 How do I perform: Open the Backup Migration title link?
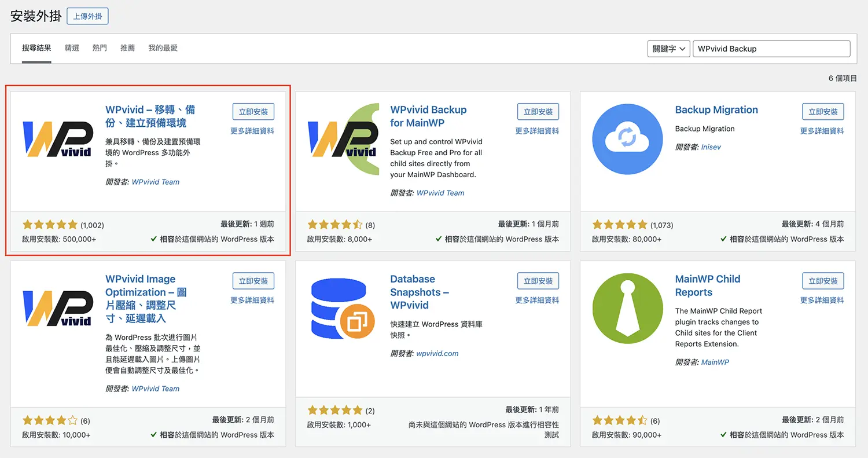[716, 110]
